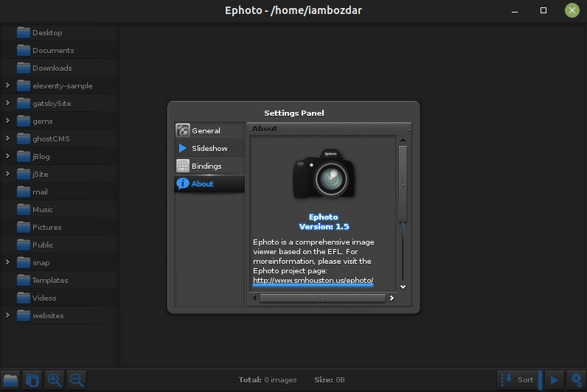Expand the ghostCMS folder
The height and width of the screenshot is (392, 587).
point(7,139)
